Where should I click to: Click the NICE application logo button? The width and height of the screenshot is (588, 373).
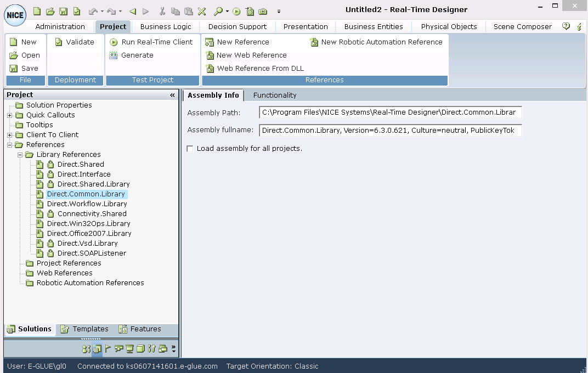point(15,15)
